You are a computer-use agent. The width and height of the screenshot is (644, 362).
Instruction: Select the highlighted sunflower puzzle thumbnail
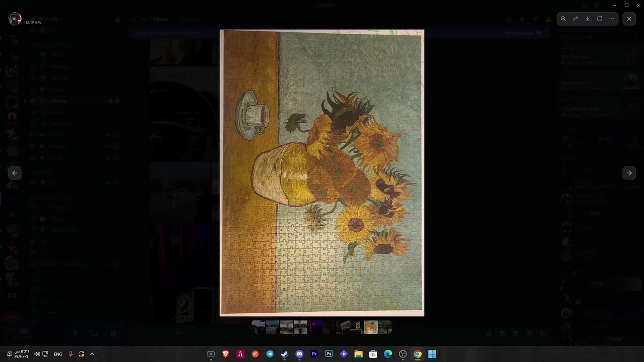[x=371, y=327]
